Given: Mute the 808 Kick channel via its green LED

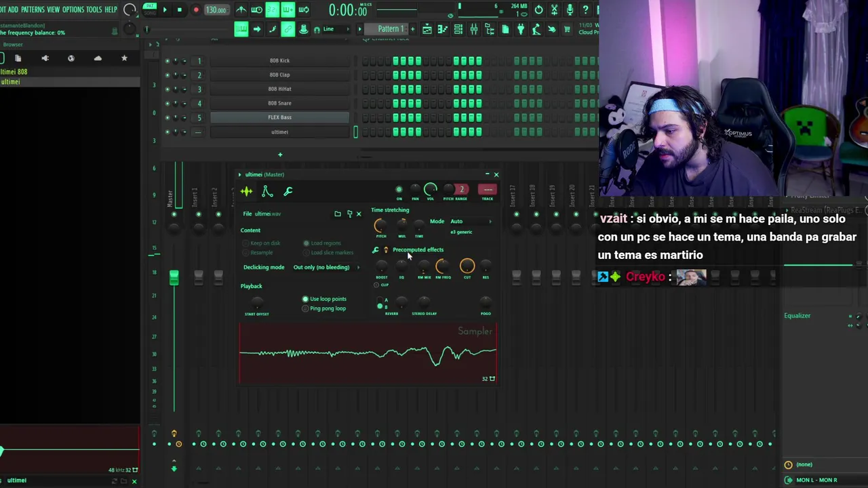Looking at the screenshot, I should tap(167, 60).
